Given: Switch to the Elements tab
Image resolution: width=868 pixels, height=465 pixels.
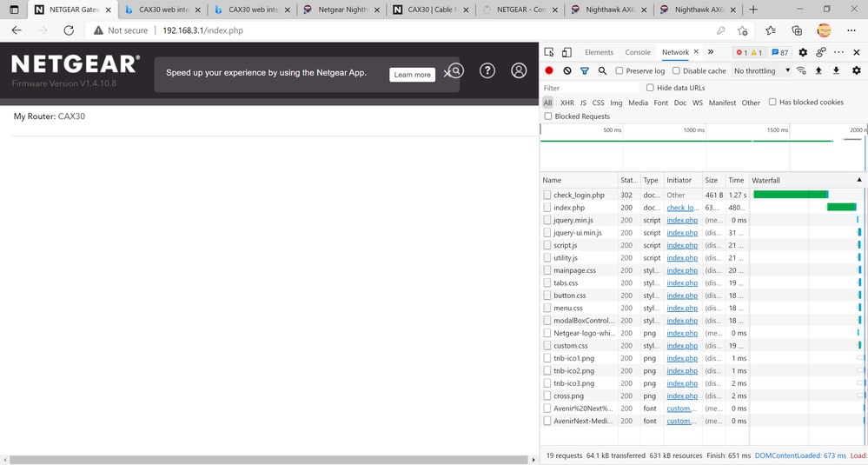Looking at the screenshot, I should pyautogui.click(x=599, y=52).
